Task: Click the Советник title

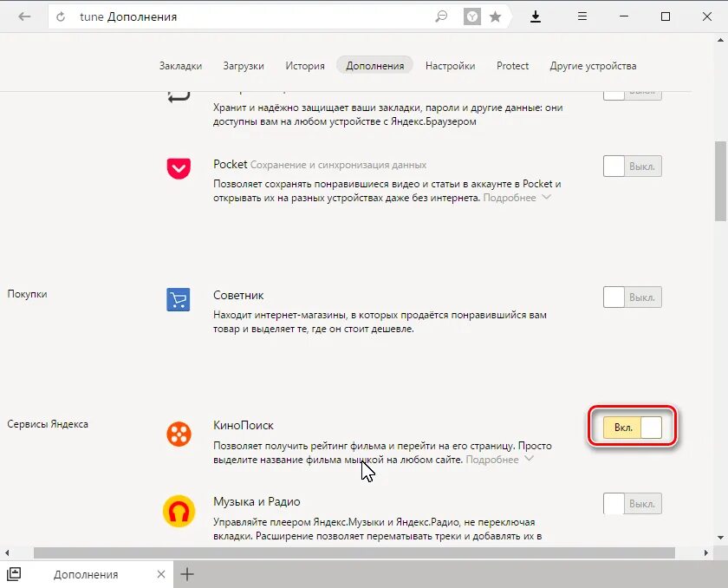Action: [238, 296]
